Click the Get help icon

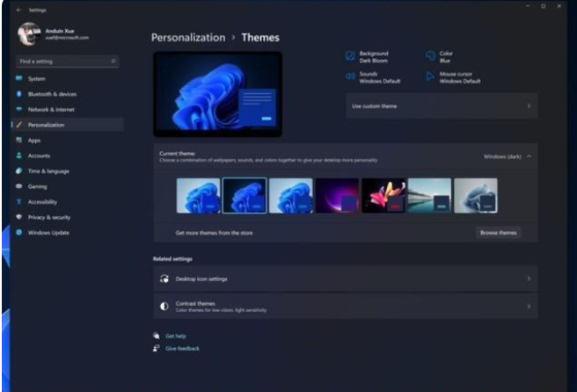[157, 336]
